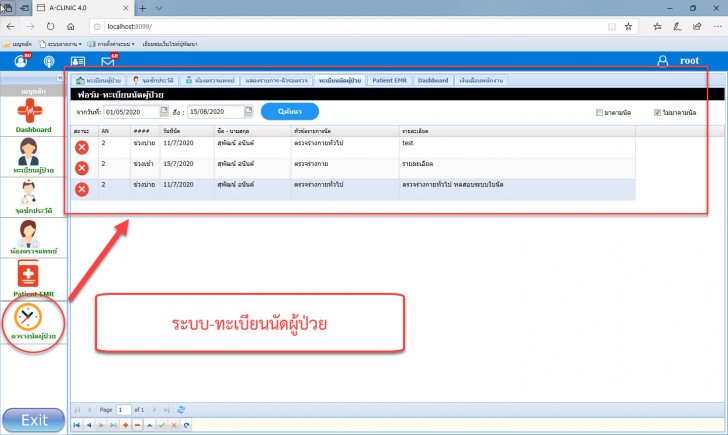Click the green up-arrow edit icon
728x435 pixels.
pos(150,425)
